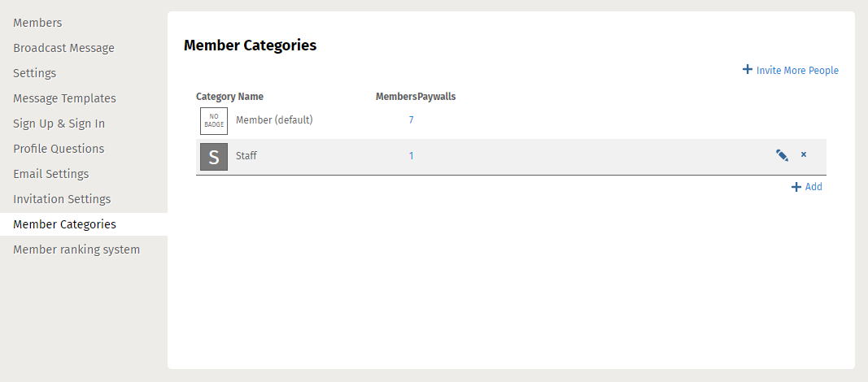Open the Invite More People link
Screen dimensions: 868x382
797,70
